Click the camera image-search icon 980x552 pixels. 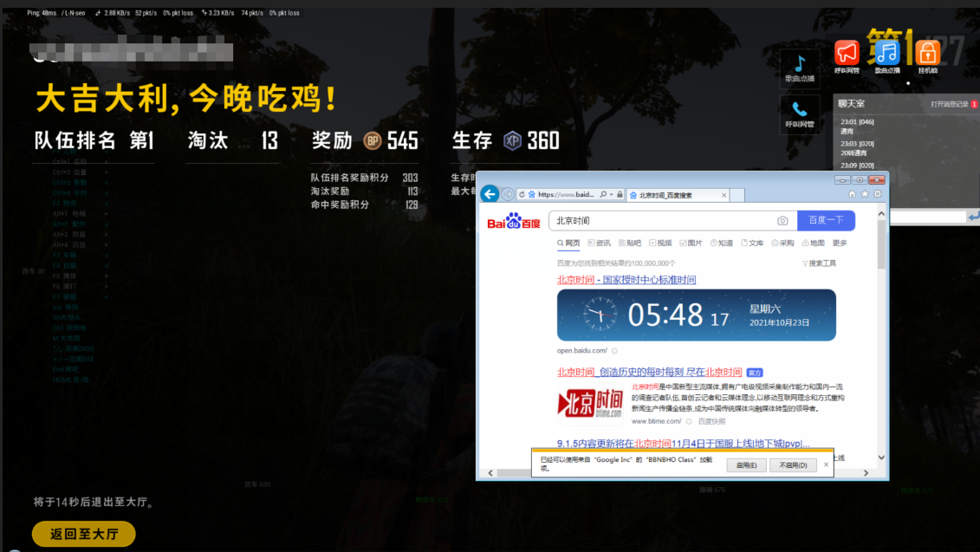(782, 221)
